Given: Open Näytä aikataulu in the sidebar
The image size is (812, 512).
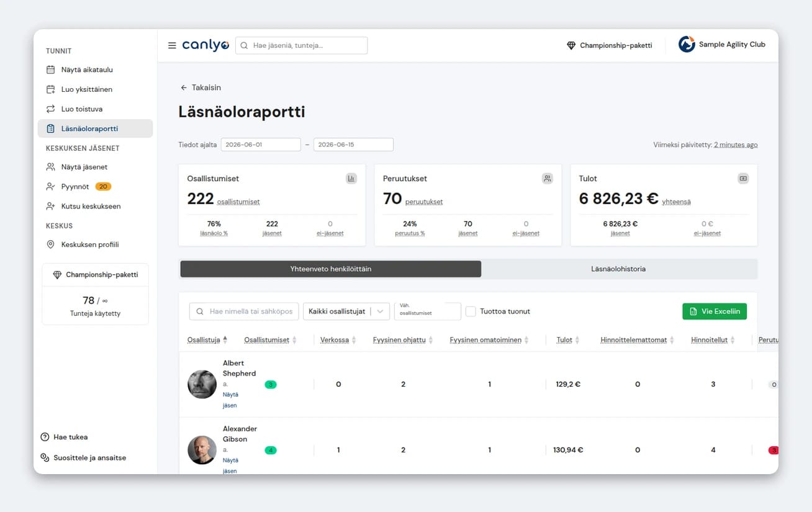Looking at the screenshot, I should tap(95, 70).
